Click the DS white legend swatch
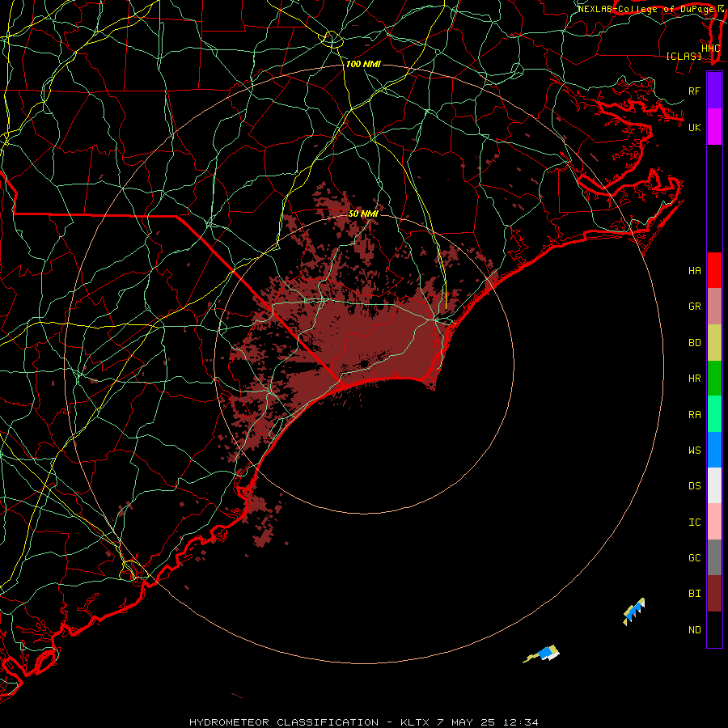The height and width of the screenshot is (728, 728). [x=714, y=485]
